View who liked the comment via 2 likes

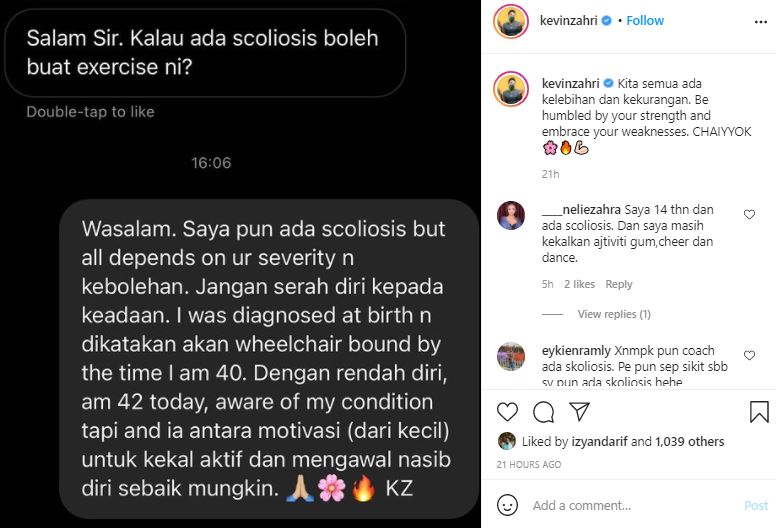click(579, 284)
